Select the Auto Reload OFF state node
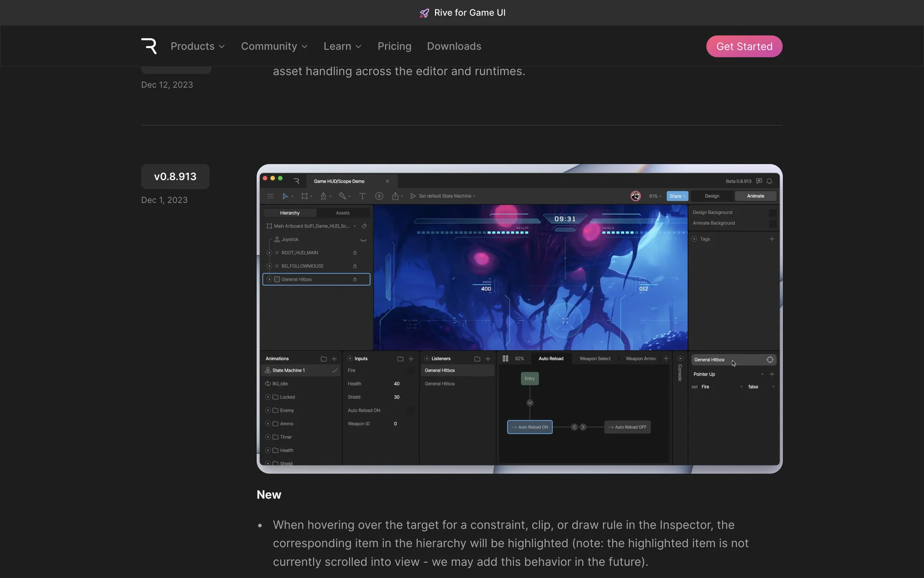 [x=628, y=427]
